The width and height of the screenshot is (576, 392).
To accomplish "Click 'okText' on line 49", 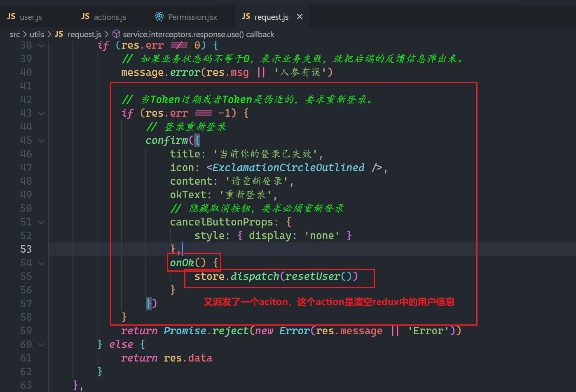I will pyautogui.click(x=188, y=195).
